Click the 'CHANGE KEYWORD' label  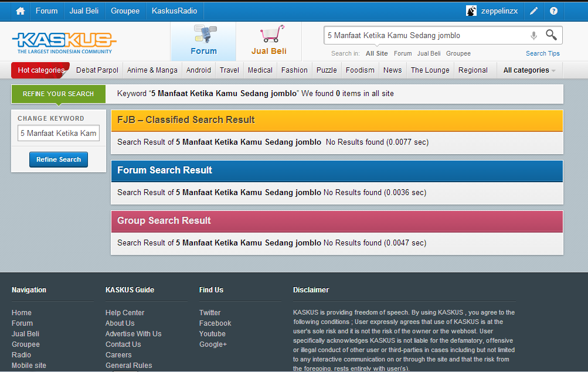point(51,118)
